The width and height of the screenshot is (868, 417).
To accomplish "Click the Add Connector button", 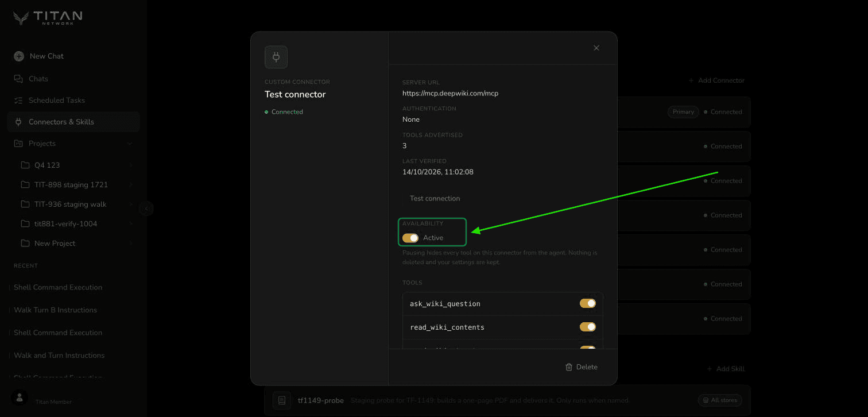I will tap(716, 80).
